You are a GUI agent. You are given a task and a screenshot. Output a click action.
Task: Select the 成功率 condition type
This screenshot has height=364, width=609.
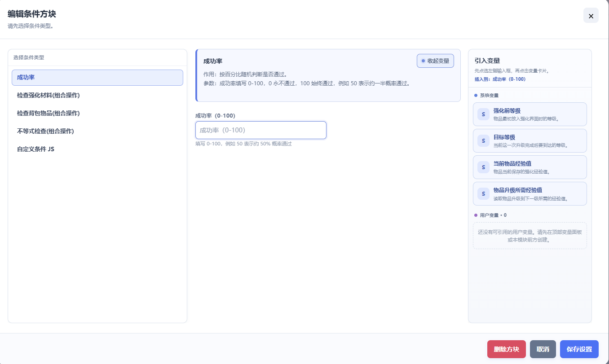click(97, 78)
